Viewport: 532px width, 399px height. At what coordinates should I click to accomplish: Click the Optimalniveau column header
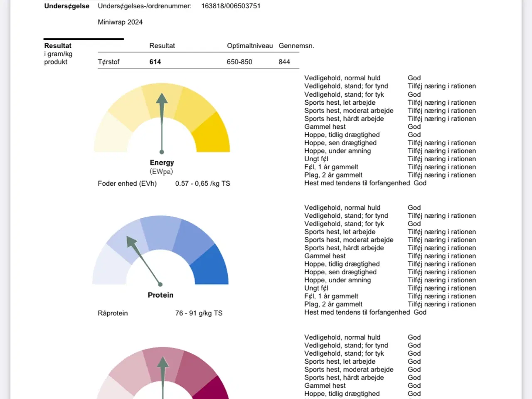point(250,46)
